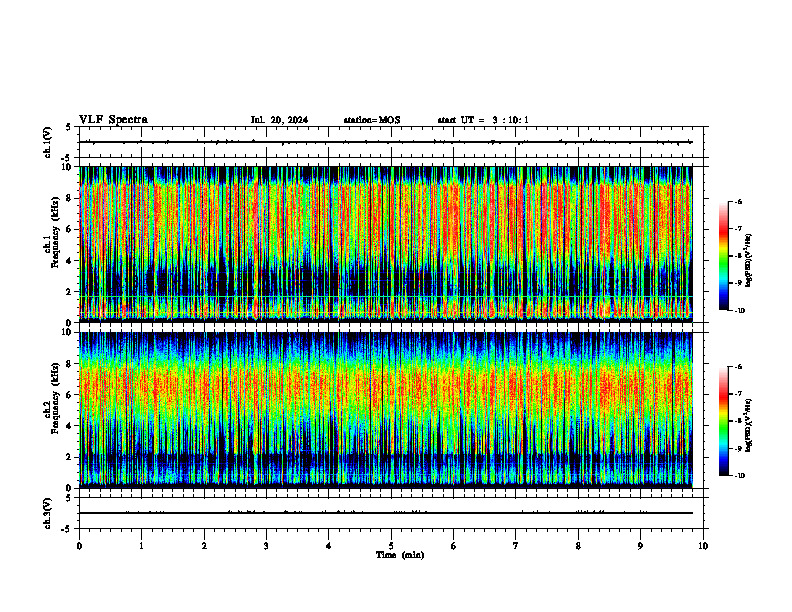Click the time axis tick label 8

578,546
